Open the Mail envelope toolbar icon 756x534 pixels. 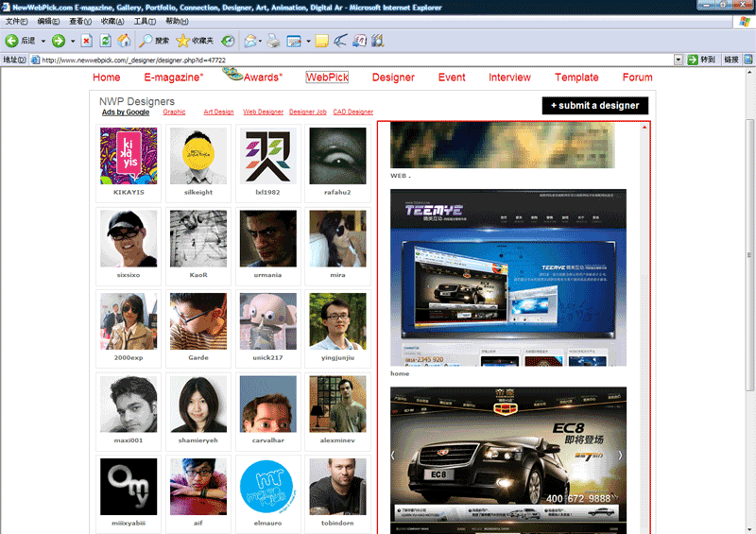(249, 41)
